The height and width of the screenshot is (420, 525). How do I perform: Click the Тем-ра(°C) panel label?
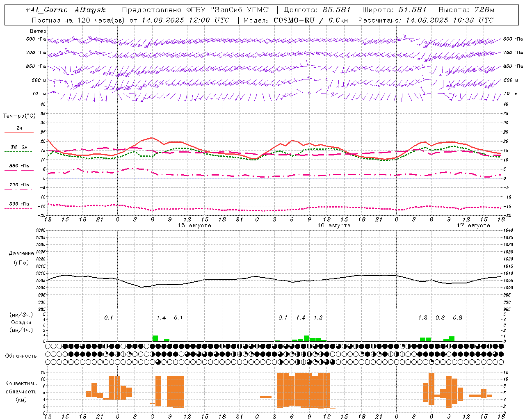(19, 116)
